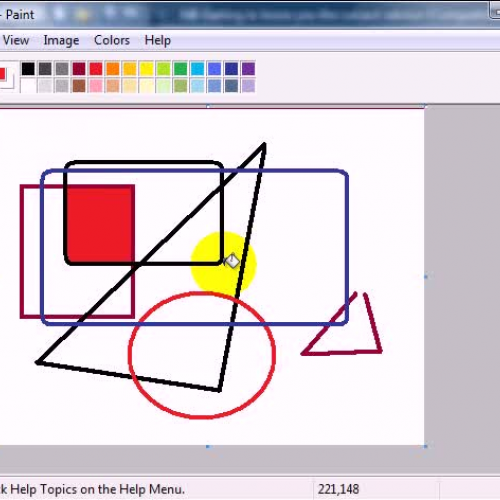500x500 pixels.
Task: Open the Image menu
Action: click(x=61, y=40)
